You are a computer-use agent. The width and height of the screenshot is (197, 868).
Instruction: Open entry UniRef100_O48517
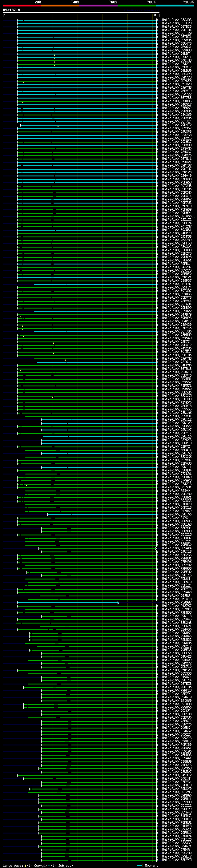tap(177, 104)
